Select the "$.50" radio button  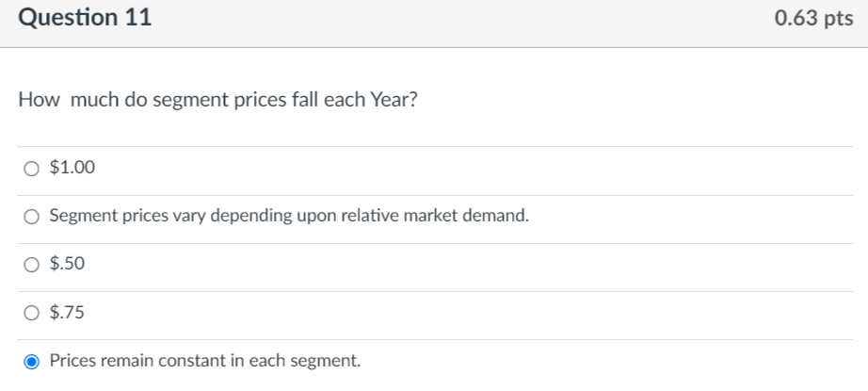point(32,265)
